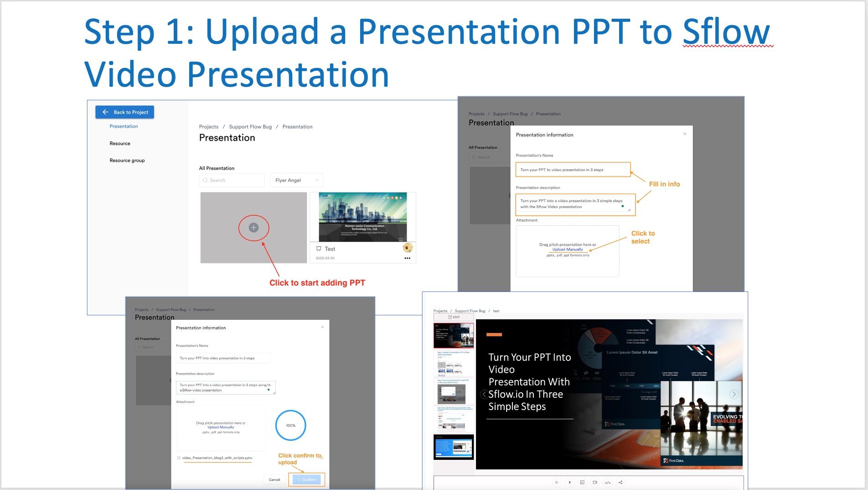Select the screenshot/image icon in the player toolbar
868x490 pixels.
pyautogui.click(x=582, y=482)
